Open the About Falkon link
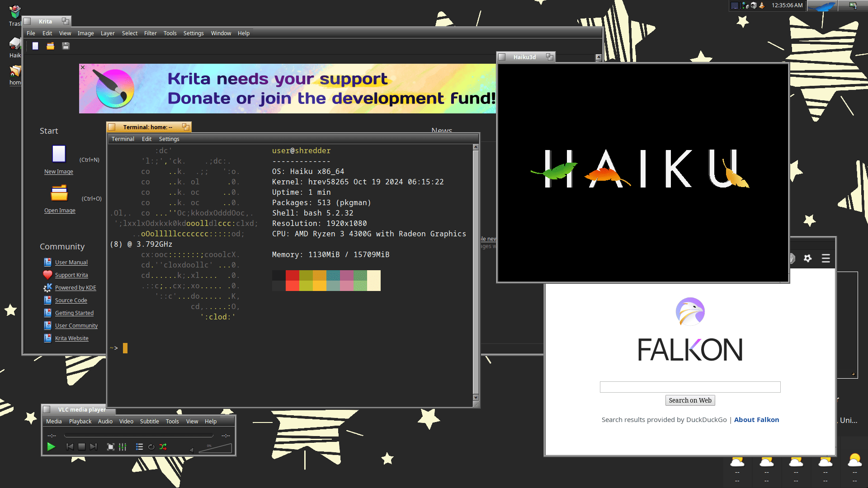This screenshot has width=868, height=488. pyautogui.click(x=756, y=420)
